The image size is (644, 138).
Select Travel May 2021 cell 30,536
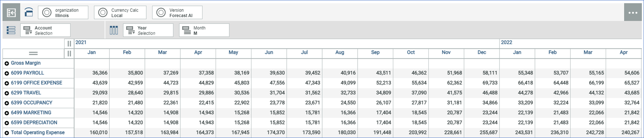tap(234, 93)
